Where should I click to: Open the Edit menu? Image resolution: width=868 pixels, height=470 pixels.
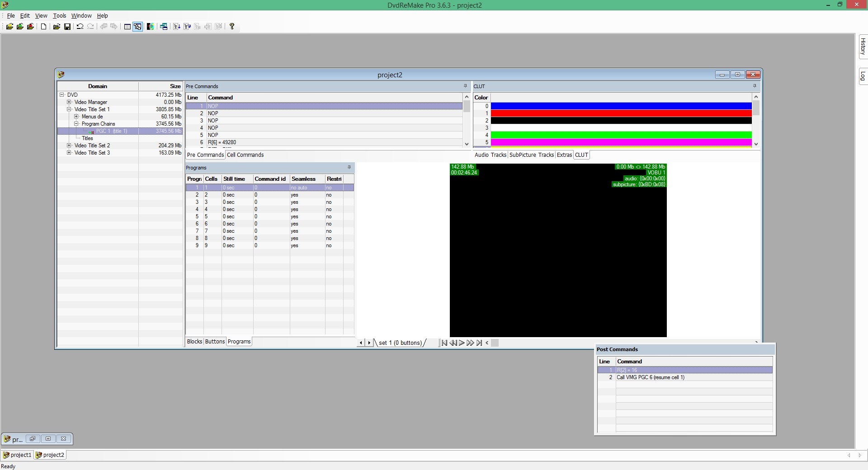click(25, 15)
